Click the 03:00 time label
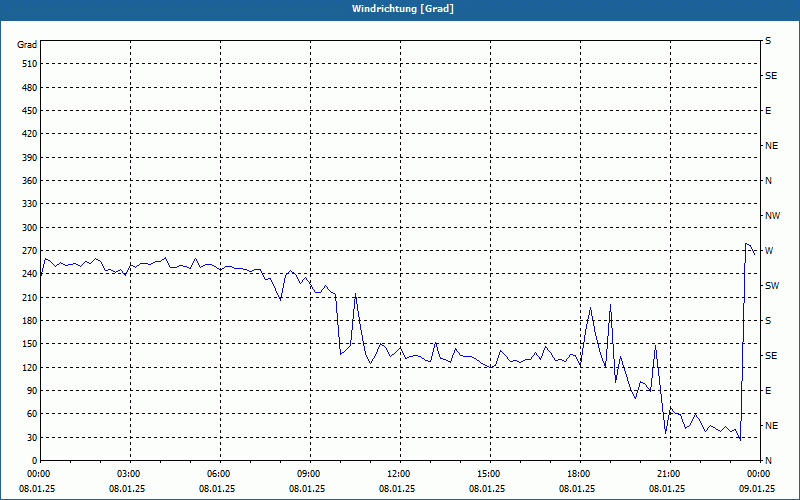Viewport: 800px width, 500px height. click(x=131, y=474)
